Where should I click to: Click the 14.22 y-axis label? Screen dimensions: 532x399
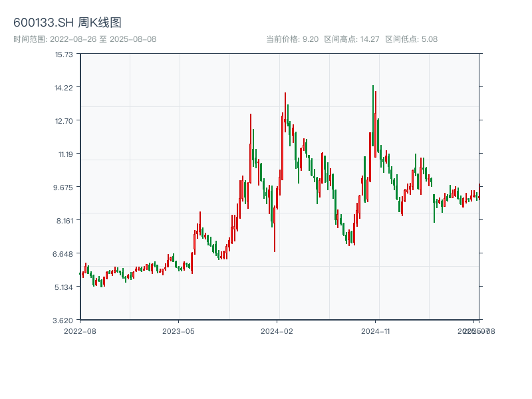(x=65, y=88)
